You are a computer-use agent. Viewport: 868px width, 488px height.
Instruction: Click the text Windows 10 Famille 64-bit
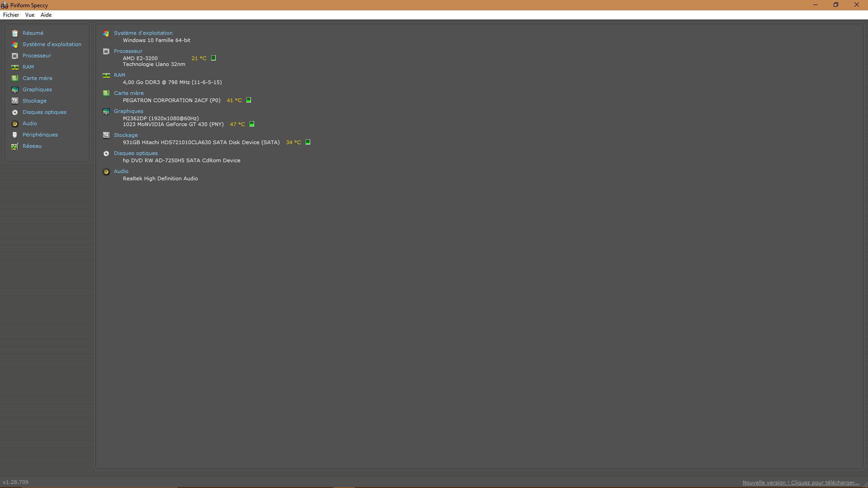pyautogui.click(x=156, y=40)
